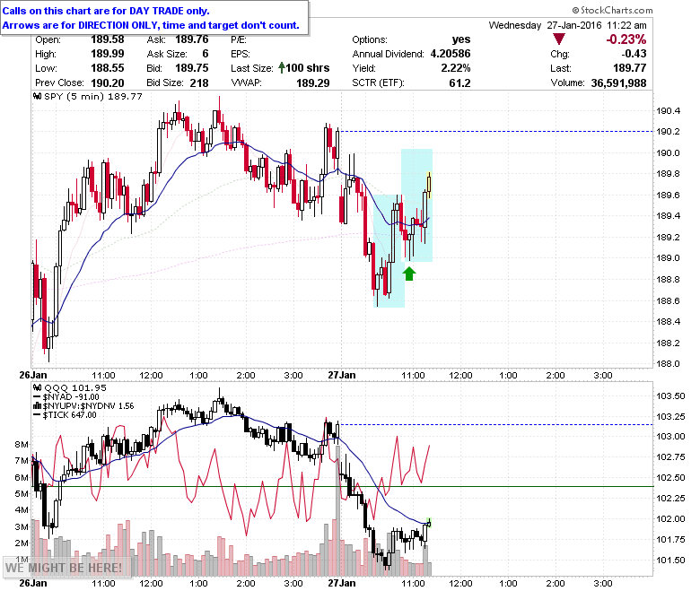The width and height of the screenshot is (700, 591).
Task: Click the 2M volume axis label
Action: click(22, 543)
